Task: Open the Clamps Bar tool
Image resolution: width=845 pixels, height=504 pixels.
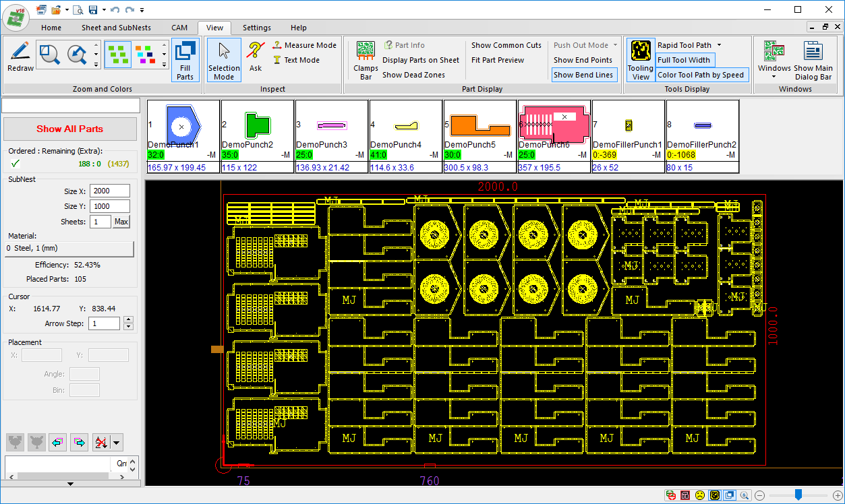Action: click(366, 59)
